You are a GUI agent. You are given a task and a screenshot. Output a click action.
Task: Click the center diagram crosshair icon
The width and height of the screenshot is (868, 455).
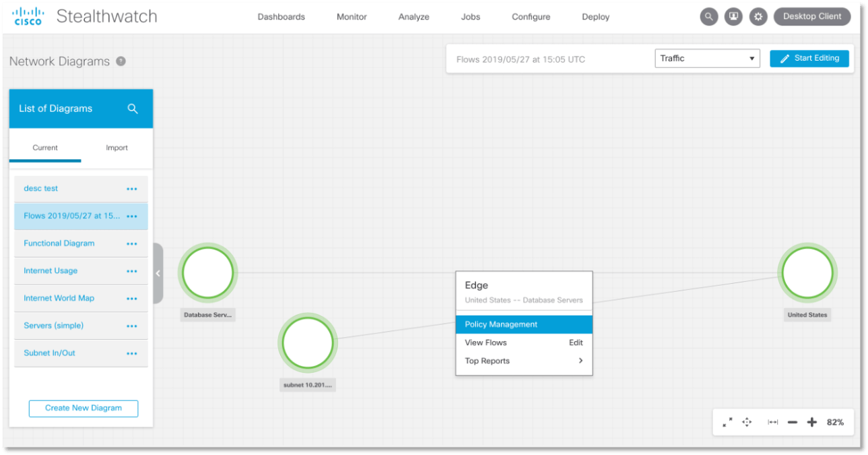click(x=747, y=422)
